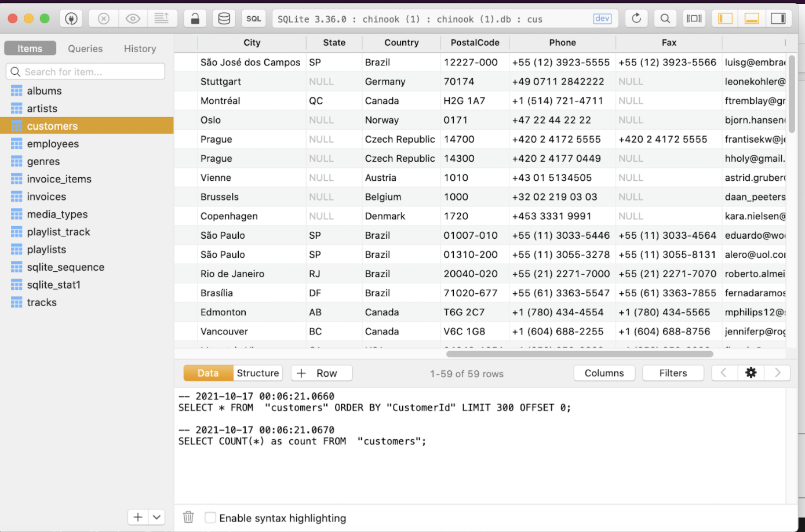Click the Search for item field

[85, 71]
